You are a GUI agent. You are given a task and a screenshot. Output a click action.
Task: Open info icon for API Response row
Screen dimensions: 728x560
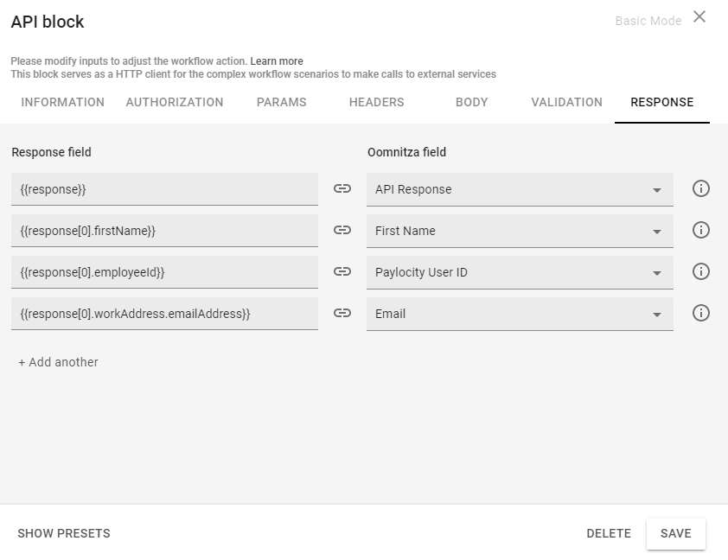701,189
